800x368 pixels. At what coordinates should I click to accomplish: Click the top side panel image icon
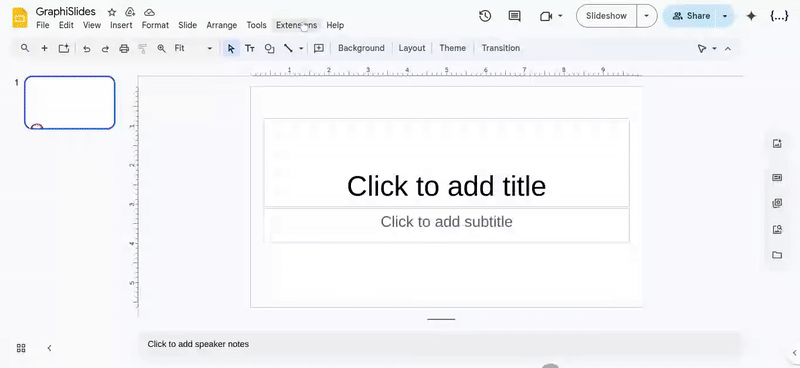(777, 143)
